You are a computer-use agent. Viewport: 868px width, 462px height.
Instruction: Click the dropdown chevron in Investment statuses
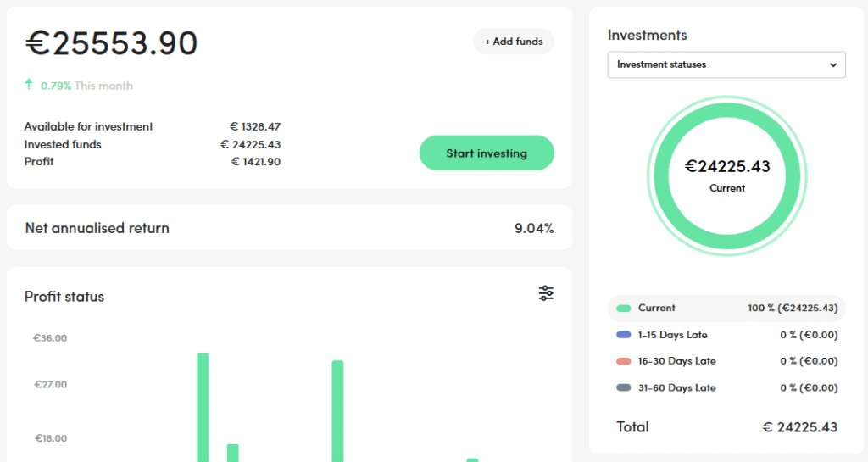click(832, 65)
